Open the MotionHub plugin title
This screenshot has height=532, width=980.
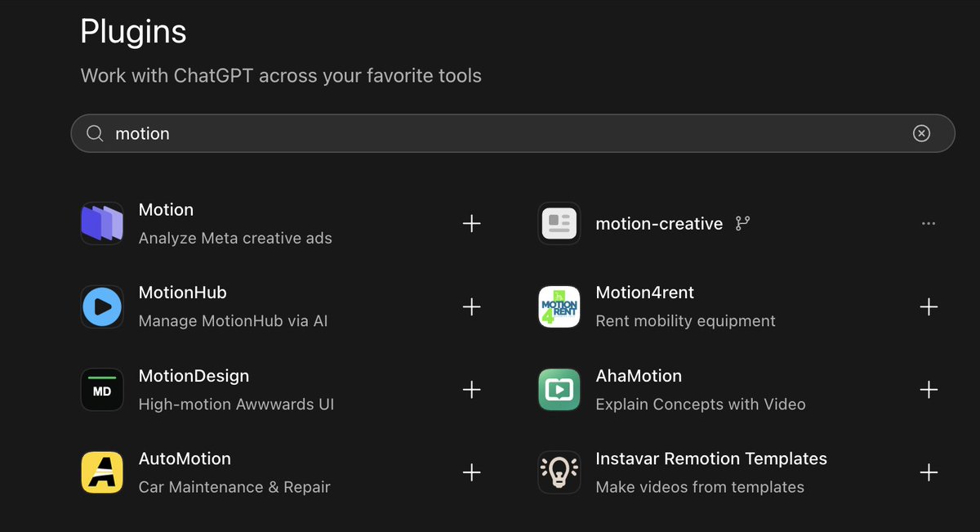(x=182, y=293)
